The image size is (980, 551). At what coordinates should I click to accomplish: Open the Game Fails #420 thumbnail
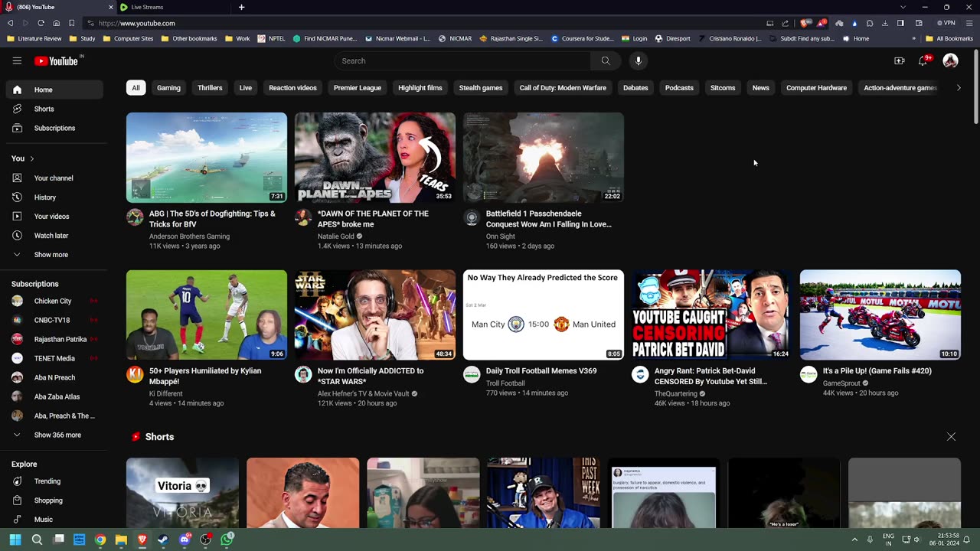880,315
